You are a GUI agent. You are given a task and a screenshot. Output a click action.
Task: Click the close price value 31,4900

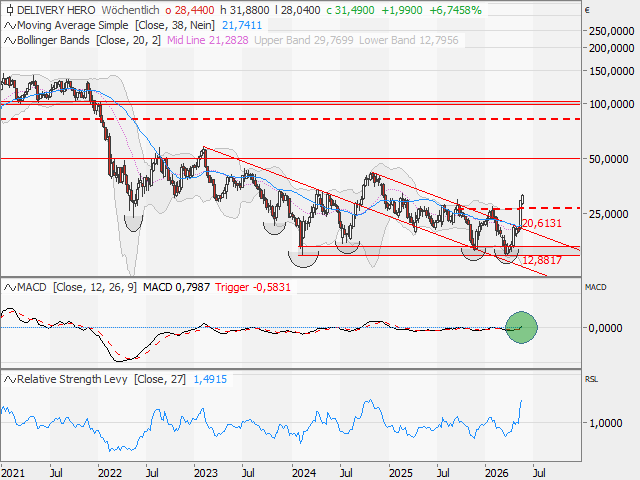[x=354, y=10]
